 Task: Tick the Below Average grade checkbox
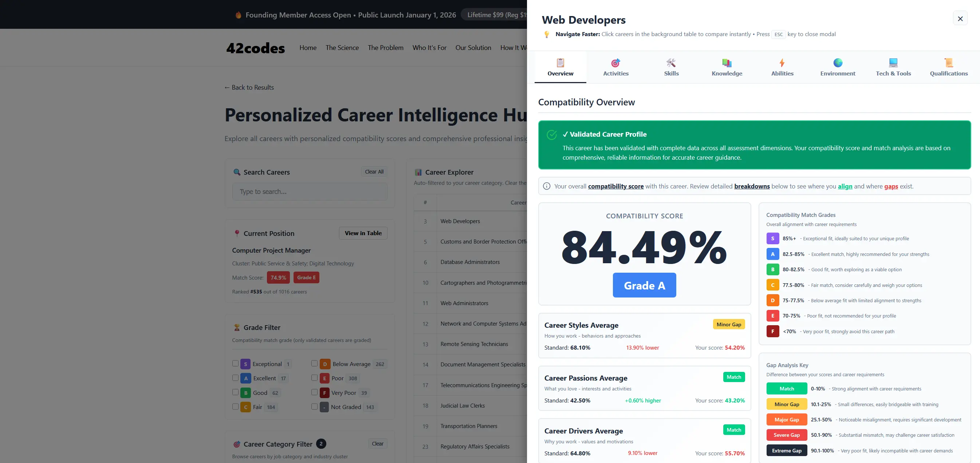pos(314,363)
